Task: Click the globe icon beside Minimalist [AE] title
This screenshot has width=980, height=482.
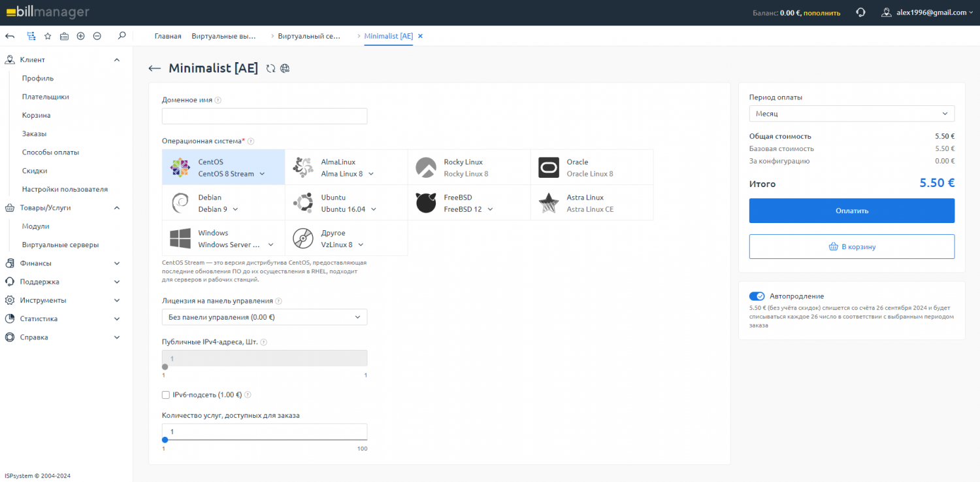Action: pos(285,69)
